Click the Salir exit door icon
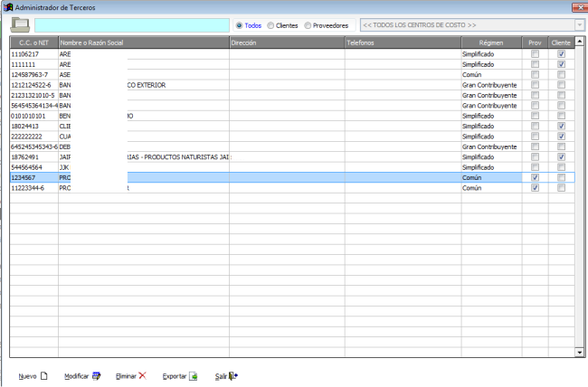Image resolution: width=588 pixels, height=387 pixels. [232, 375]
